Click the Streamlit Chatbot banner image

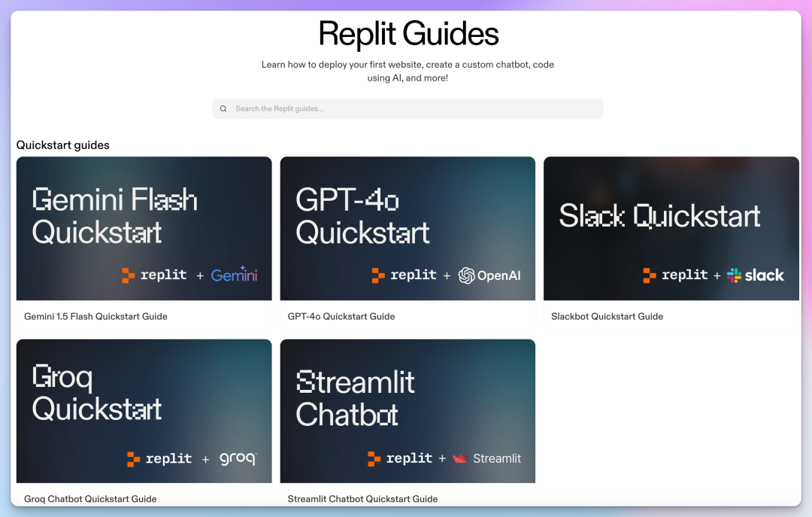(x=408, y=411)
